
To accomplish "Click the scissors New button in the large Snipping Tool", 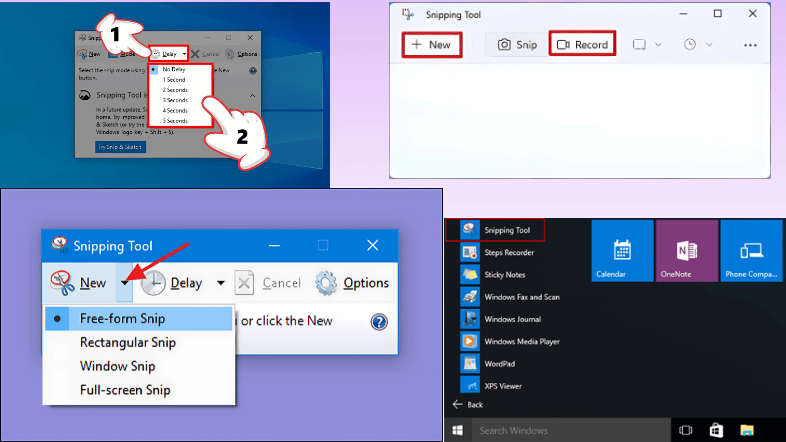I will 79,283.
